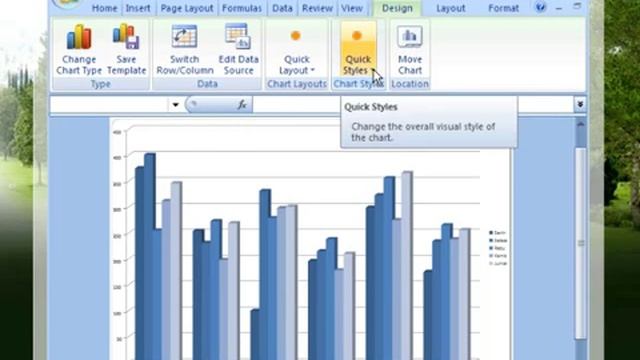Screen dimensions: 640x360
Task: Open Excel Help question mark icon
Action: (x=540, y=7)
